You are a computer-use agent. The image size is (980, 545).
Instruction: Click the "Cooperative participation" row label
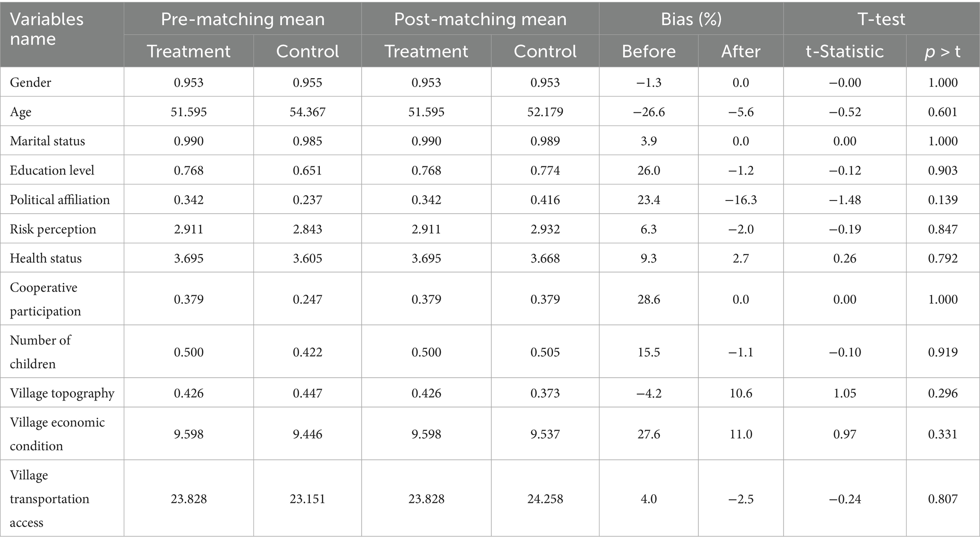point(45,299)
